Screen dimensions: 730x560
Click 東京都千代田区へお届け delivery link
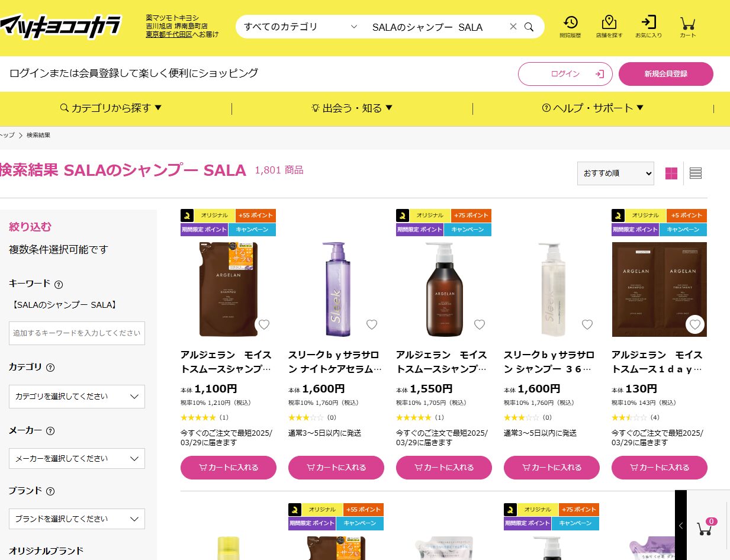coord(182,34)
